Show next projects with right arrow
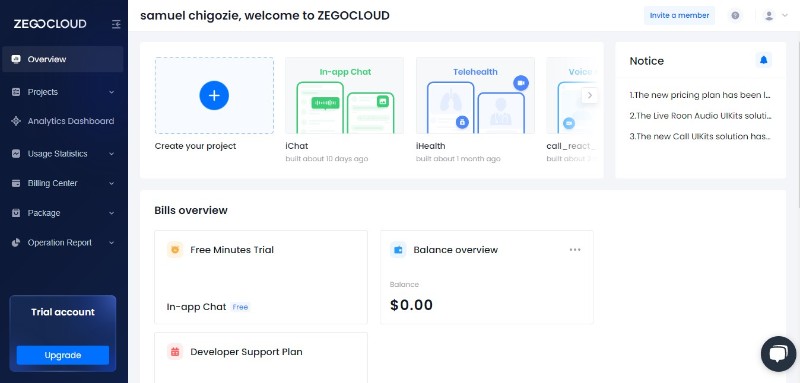The height and width of the screenshot is (383, 800). point(590,95)
